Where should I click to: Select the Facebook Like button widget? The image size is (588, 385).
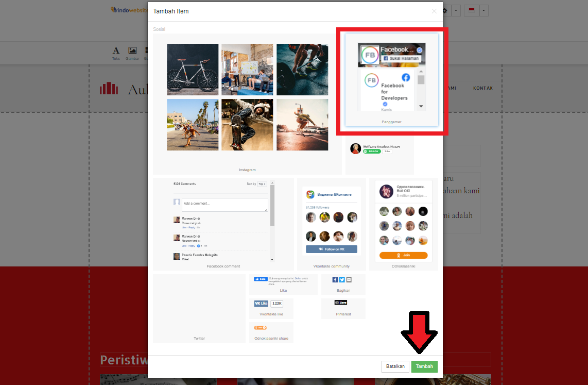point(283,284)
